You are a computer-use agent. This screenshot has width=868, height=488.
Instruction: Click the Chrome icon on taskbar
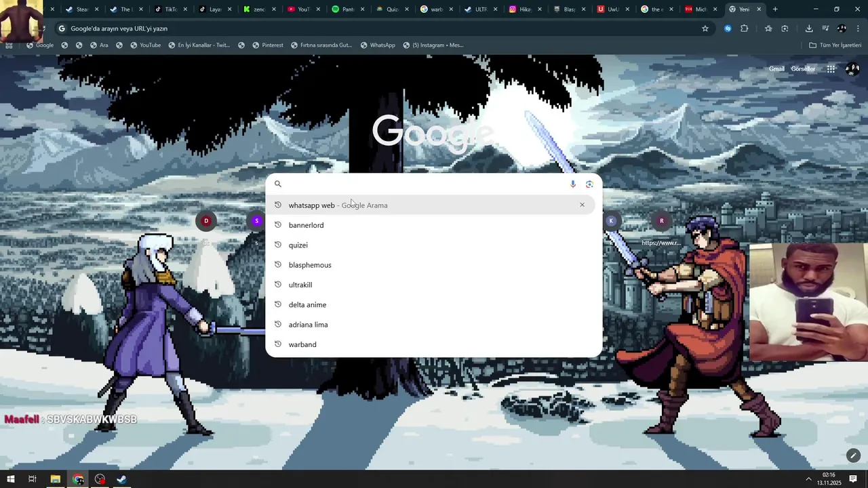coord(79,479)
